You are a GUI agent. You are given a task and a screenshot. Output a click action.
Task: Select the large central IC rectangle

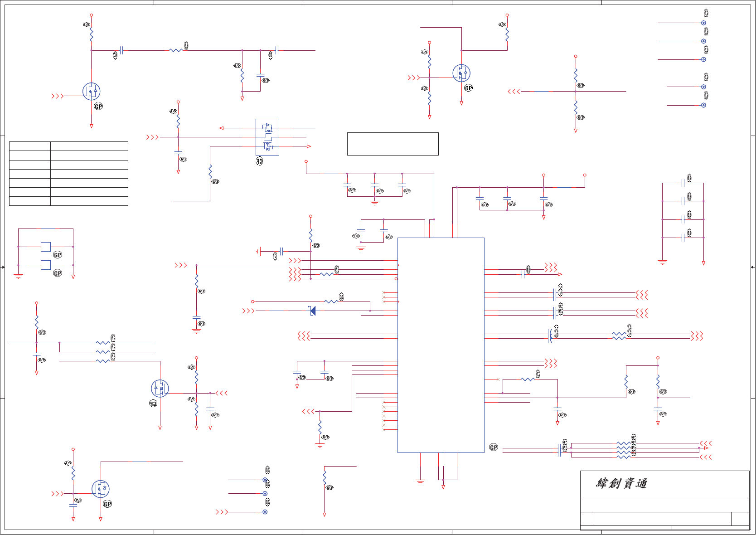pyautogui.click(x=441, y=345)
